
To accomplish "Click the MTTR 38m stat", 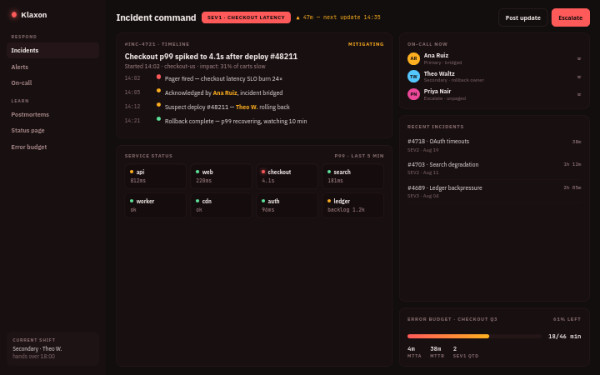I will pyautogui.click(x=437, y=352).
